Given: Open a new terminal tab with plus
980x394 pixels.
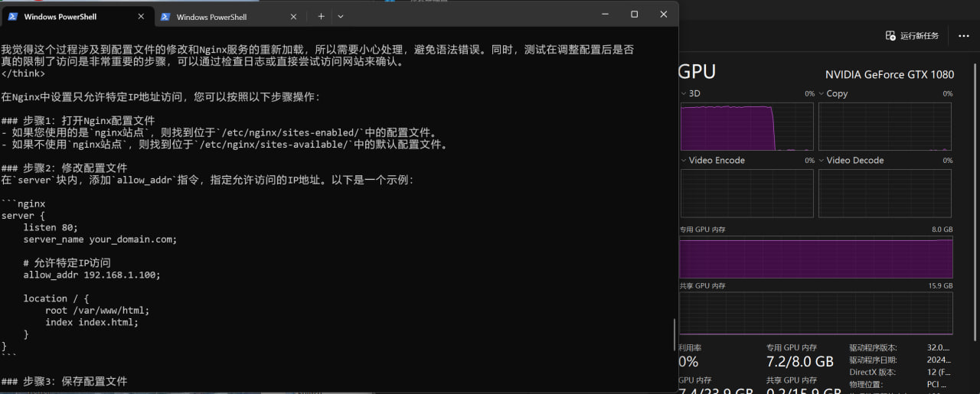Looking at the screenshot, I should (x=321, y=16).
